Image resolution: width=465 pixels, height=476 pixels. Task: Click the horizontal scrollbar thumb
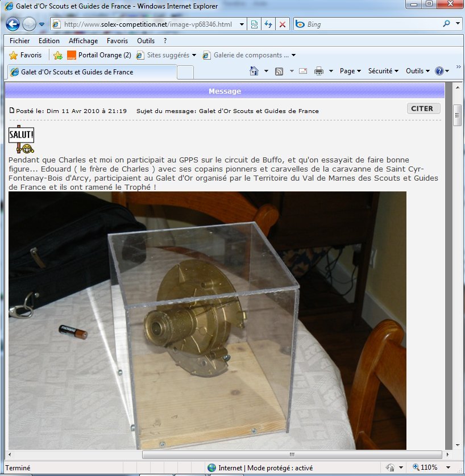tap(292, 454)
